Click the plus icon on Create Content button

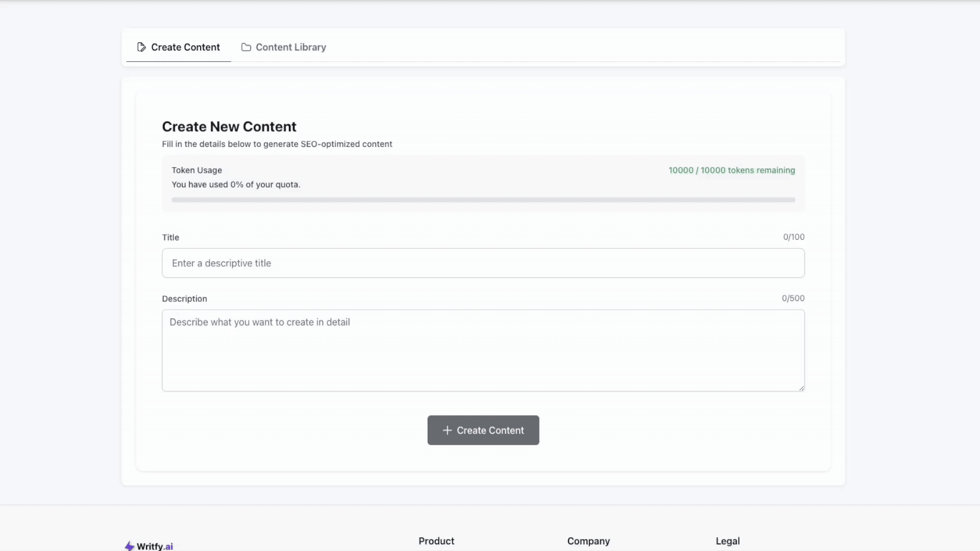[447, 430]
